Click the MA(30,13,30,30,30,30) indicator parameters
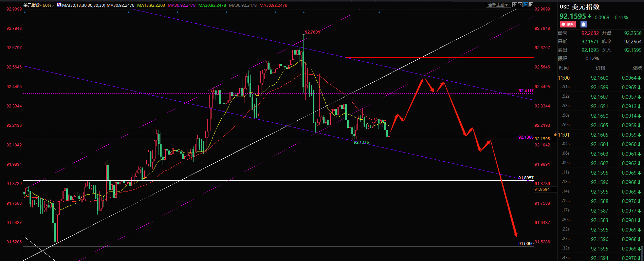The width and height of the screenshot is (644, 261). pos(84,5)
